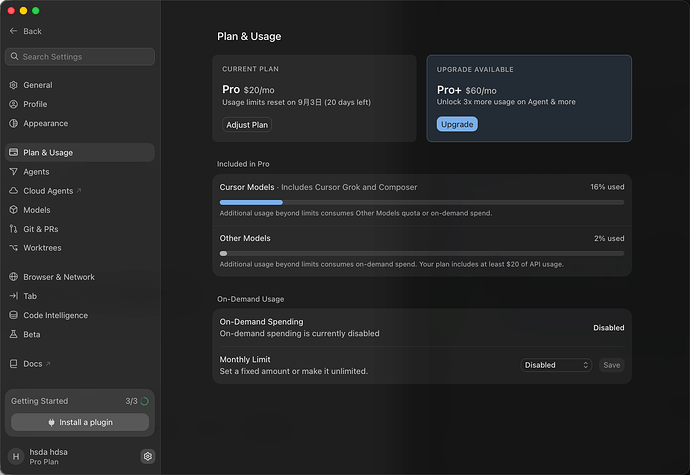
Task: Click the plug icon in Install a plugin
Action: point(51,422)
